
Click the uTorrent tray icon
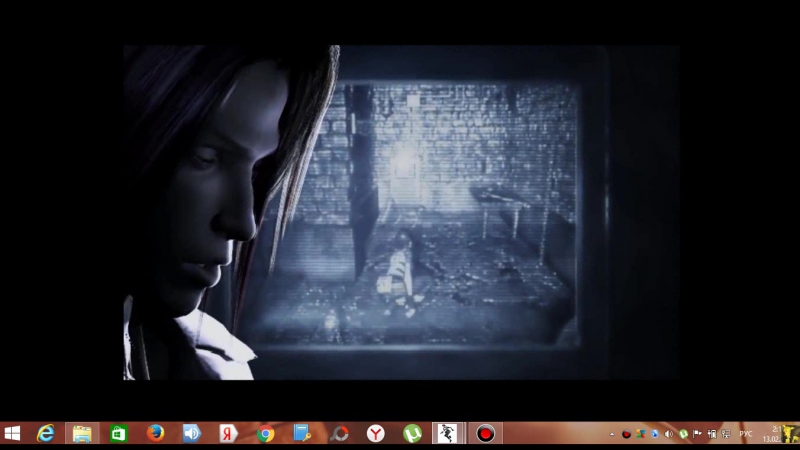pos(683,434)
